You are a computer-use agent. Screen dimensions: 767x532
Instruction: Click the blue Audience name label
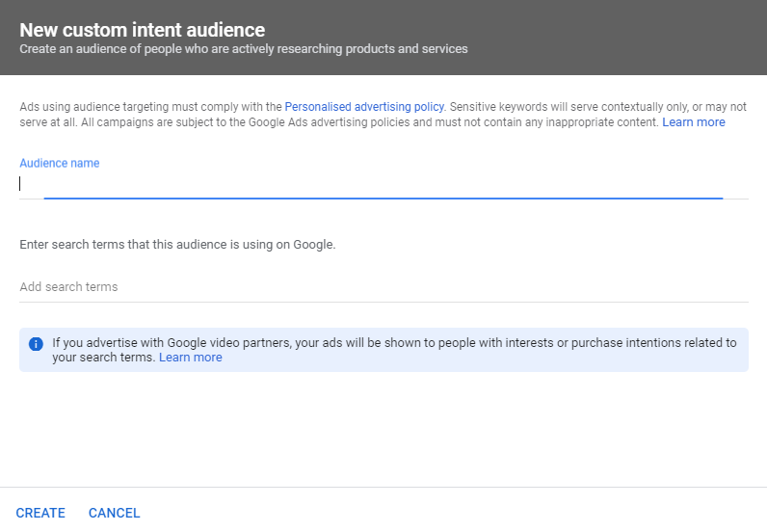click(x=60, y=163)
